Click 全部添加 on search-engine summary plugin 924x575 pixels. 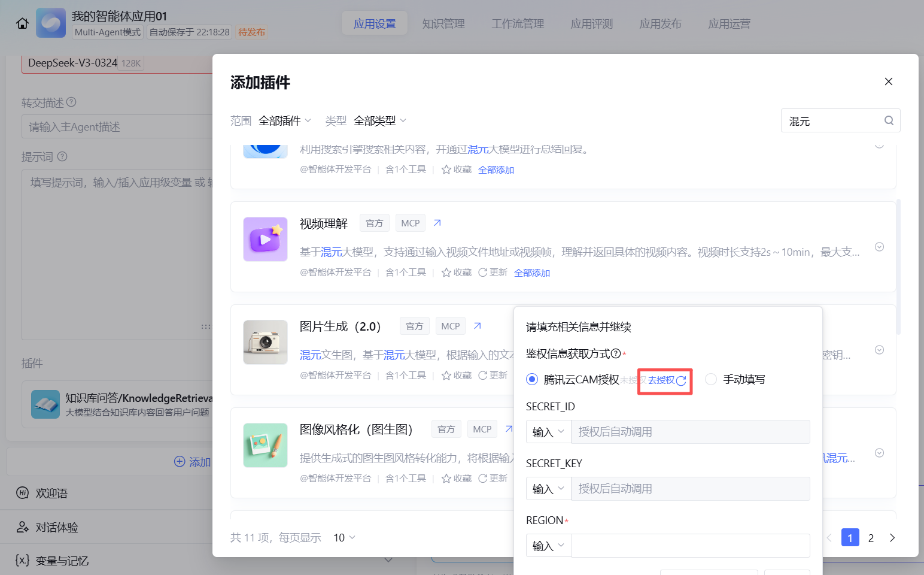[496, 170]
